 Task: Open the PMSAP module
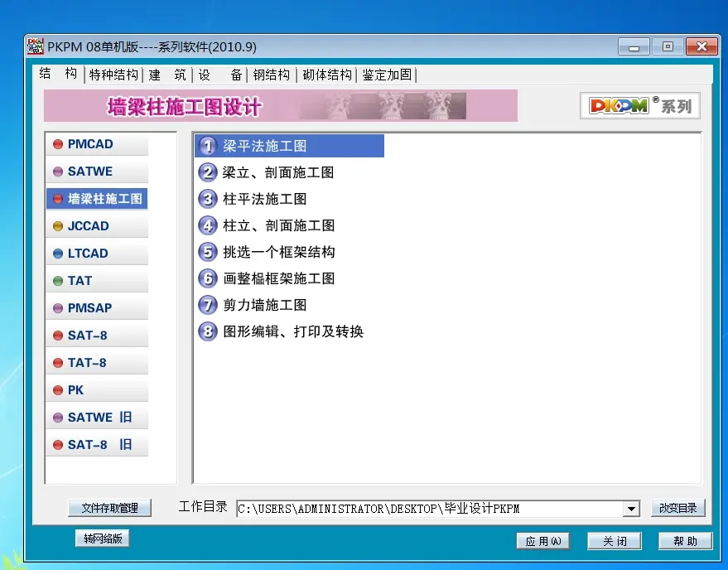[x=97, y=308]
